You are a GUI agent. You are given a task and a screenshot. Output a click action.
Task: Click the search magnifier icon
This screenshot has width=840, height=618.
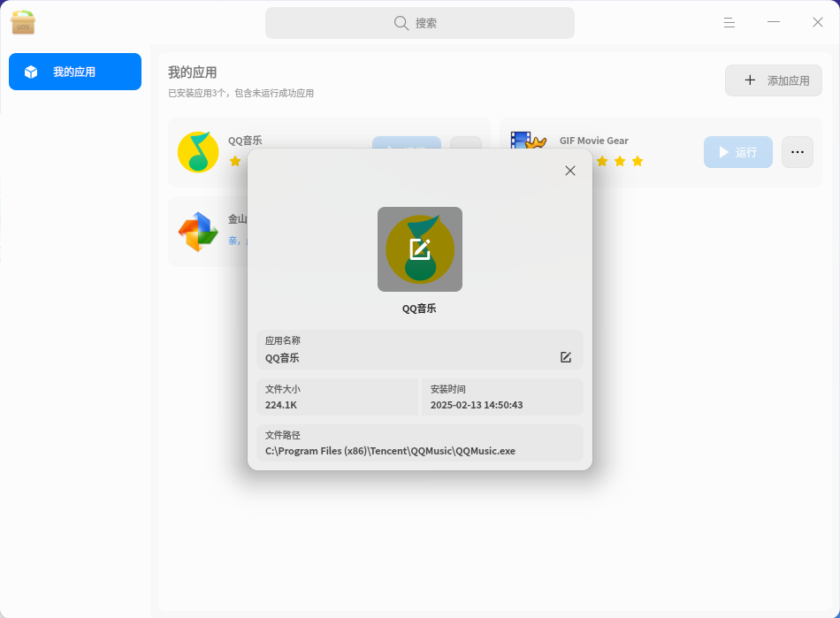click(x=401, y=23)
